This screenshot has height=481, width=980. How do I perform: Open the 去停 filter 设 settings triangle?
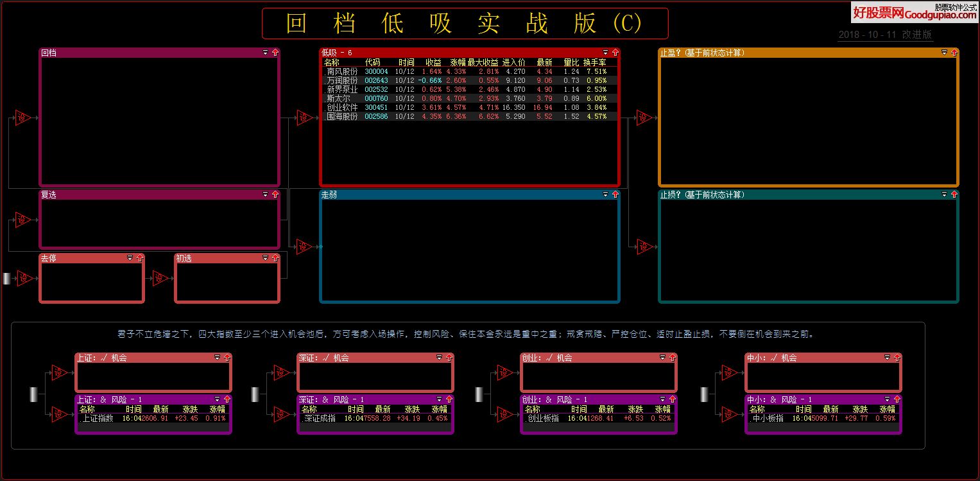[x=24, y=278]
